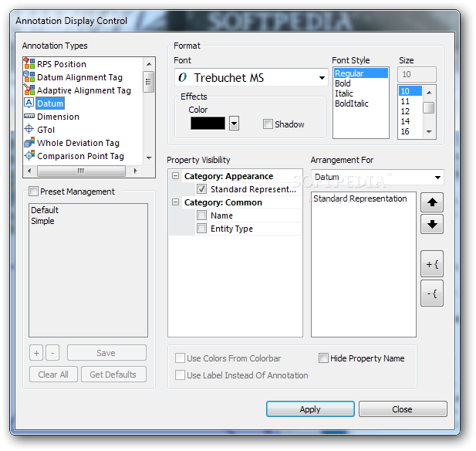This screenshot has width=476, height=451.
Task: Toggle the Shadow effect checkbox
Action: click(268, 124)
